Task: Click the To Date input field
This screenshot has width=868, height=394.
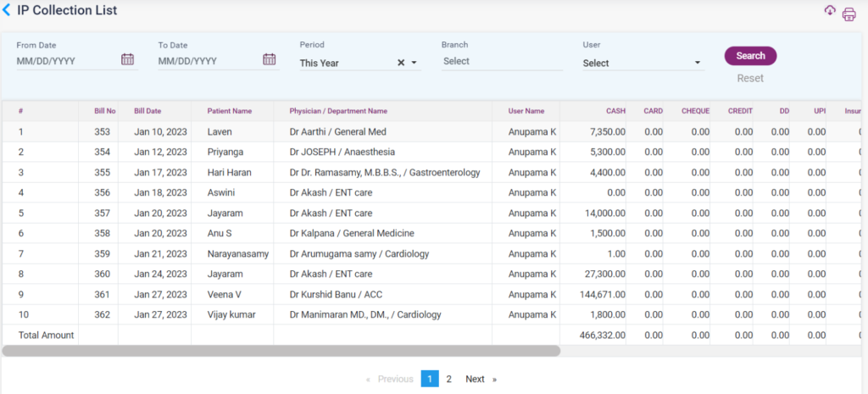Action: 208,61
